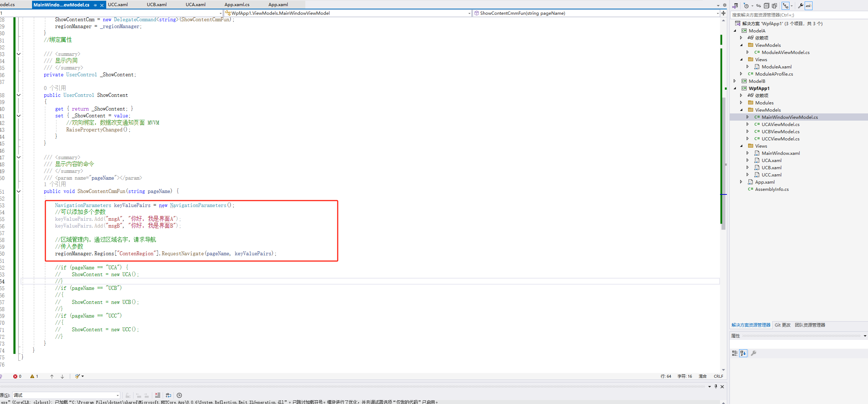Screen dimensions: 868x404
Task: Click Show All Files icon
Action: point(774,6)
